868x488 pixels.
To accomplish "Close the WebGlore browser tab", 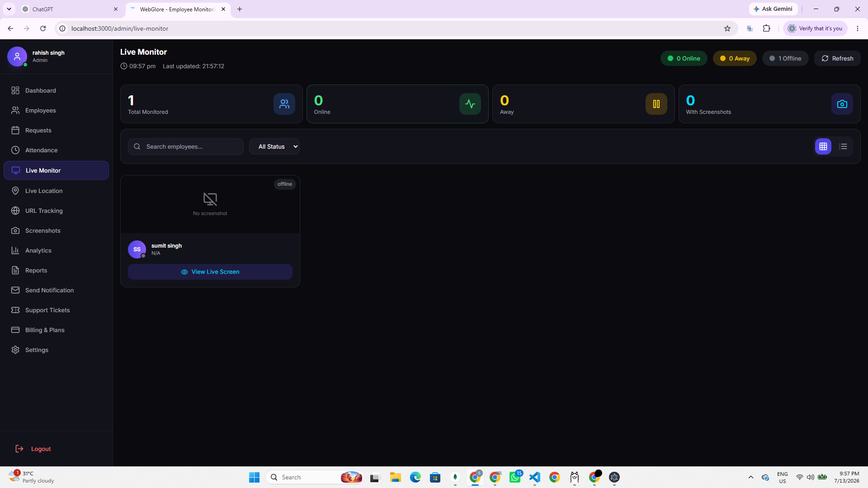I will (x=223, y=9).
